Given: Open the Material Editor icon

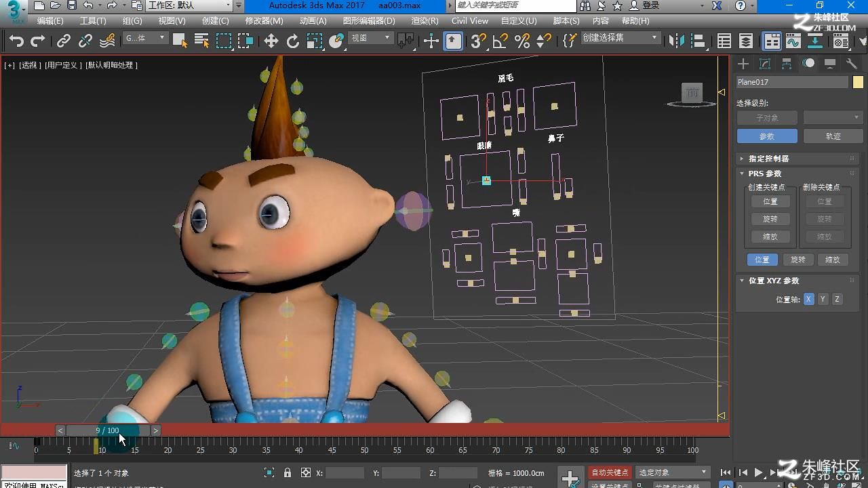Looking at the screenshot, I should 841,41.
